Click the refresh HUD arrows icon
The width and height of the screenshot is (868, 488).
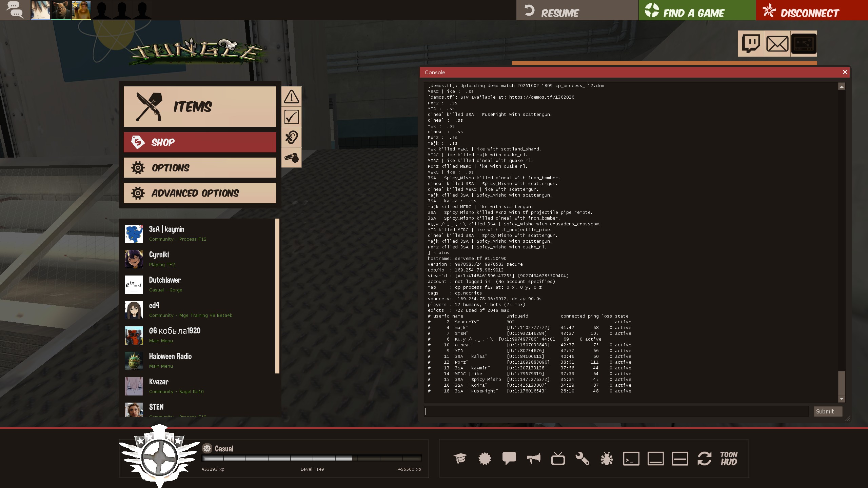click(x=704, y=459)
